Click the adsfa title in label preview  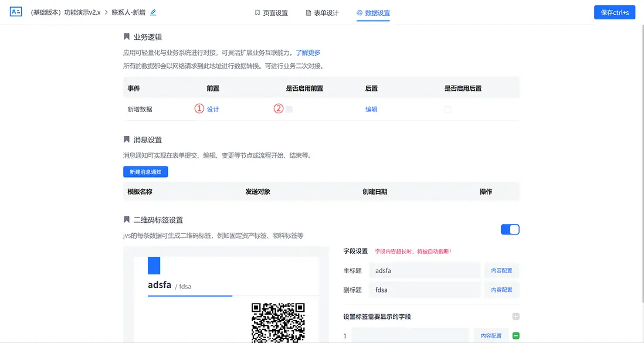tap(160, 284)
